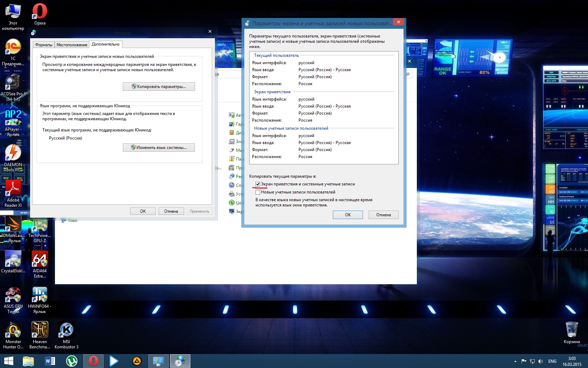Open the ENG input language switcher
The height and width of the screenshot is (368, 588).
pos(552,361)
